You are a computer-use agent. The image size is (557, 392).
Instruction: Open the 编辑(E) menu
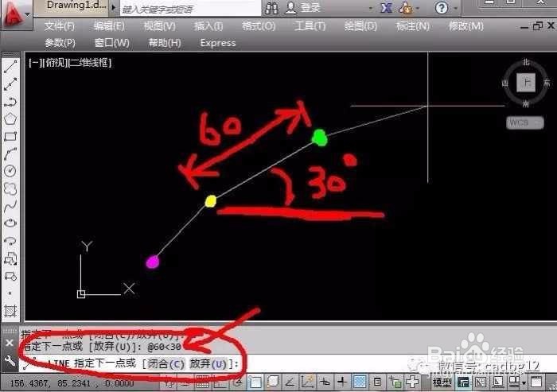coord(109,26)
